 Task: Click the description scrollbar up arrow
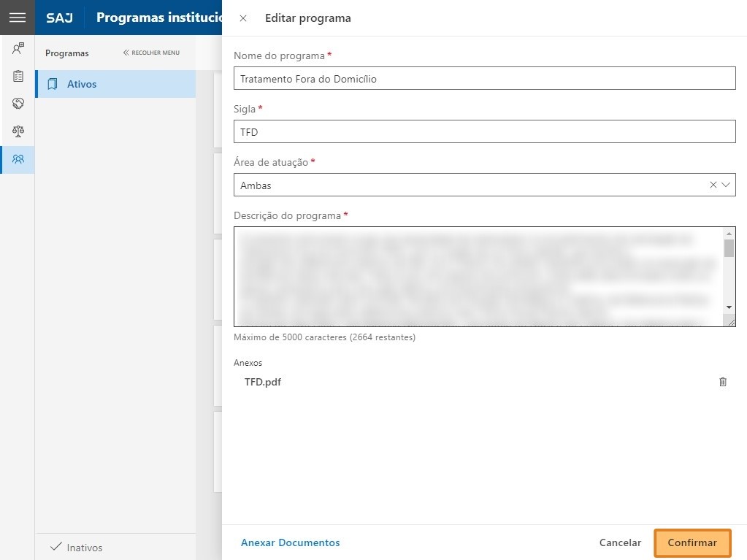[x=729, y=234]
